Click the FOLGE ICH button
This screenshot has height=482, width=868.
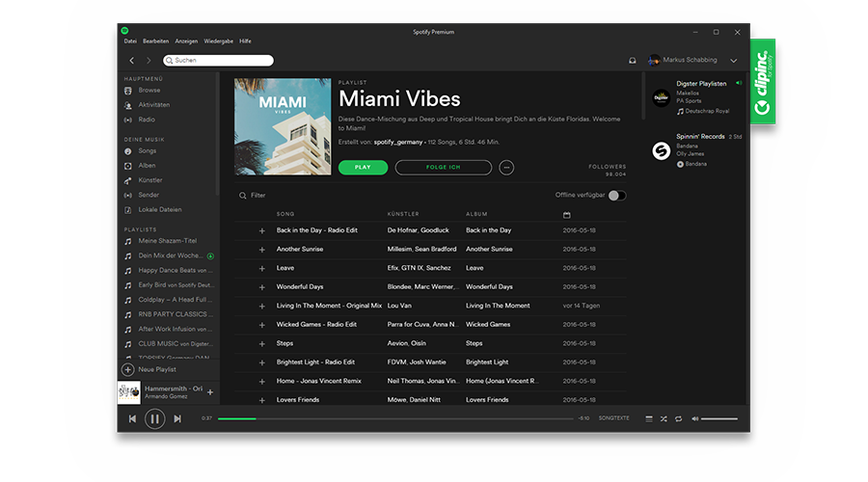pos(444,167)
